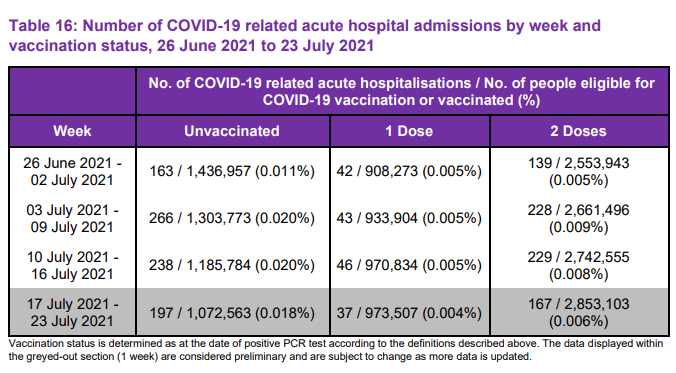Click the cell 266 / 1,303,773 (0.020%)
This screenshot has width=676, height=373.
pos(232,218)
